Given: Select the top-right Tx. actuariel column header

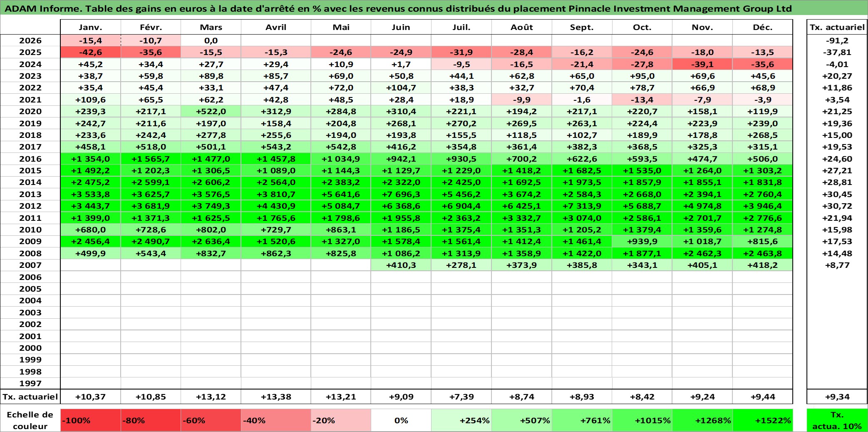Looking at the screenshot, I should click(x=837, y=27).
